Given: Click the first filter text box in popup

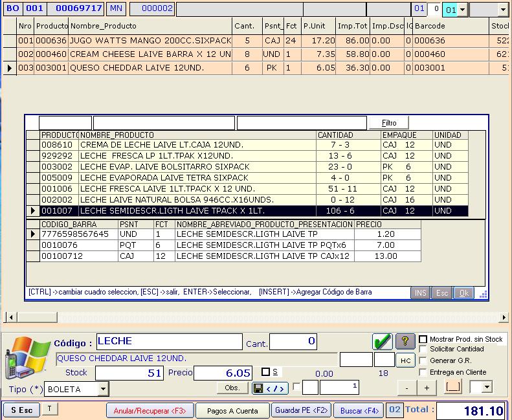Looking at the screenshot, I should 65,123.
